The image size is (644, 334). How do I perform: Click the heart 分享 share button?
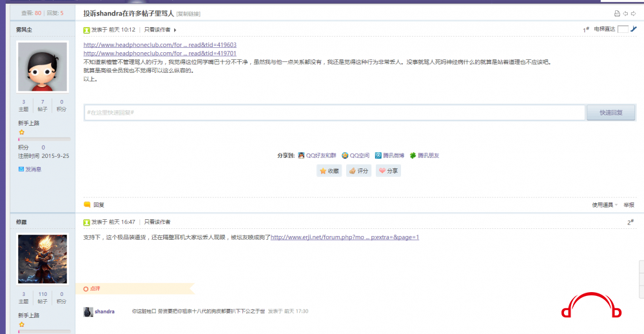click(x=388, y=171)
